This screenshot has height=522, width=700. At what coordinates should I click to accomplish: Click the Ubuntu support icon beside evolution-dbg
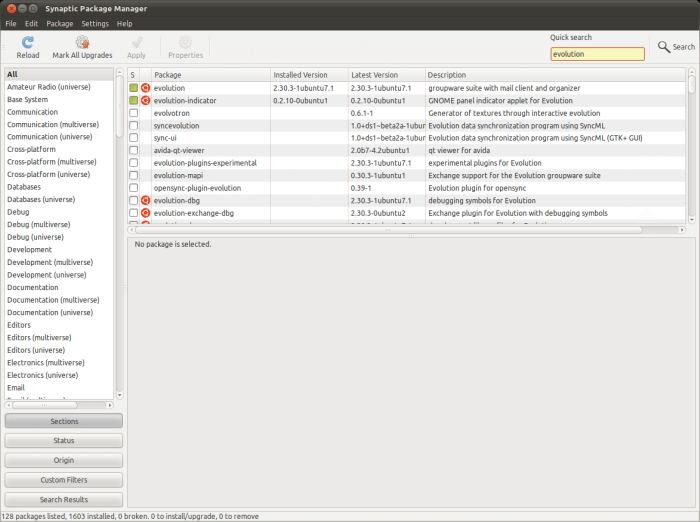point(145,200)
